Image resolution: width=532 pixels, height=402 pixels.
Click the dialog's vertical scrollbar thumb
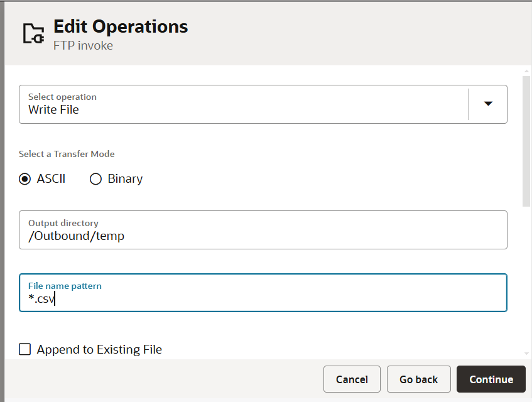(x=526, y=141)
